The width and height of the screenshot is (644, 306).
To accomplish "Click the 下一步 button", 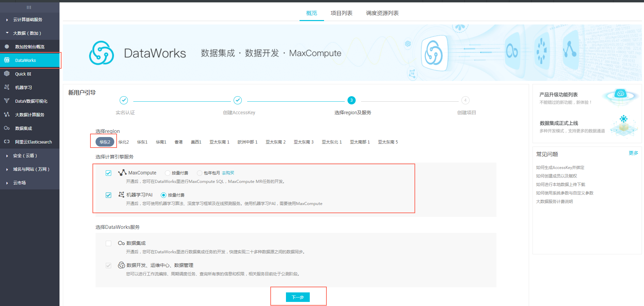I will 298,297.
